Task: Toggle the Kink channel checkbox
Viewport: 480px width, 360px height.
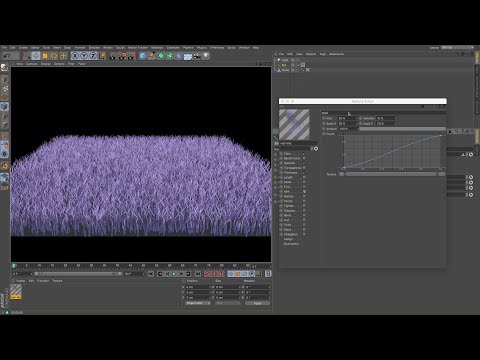Action: coord(304,192)
